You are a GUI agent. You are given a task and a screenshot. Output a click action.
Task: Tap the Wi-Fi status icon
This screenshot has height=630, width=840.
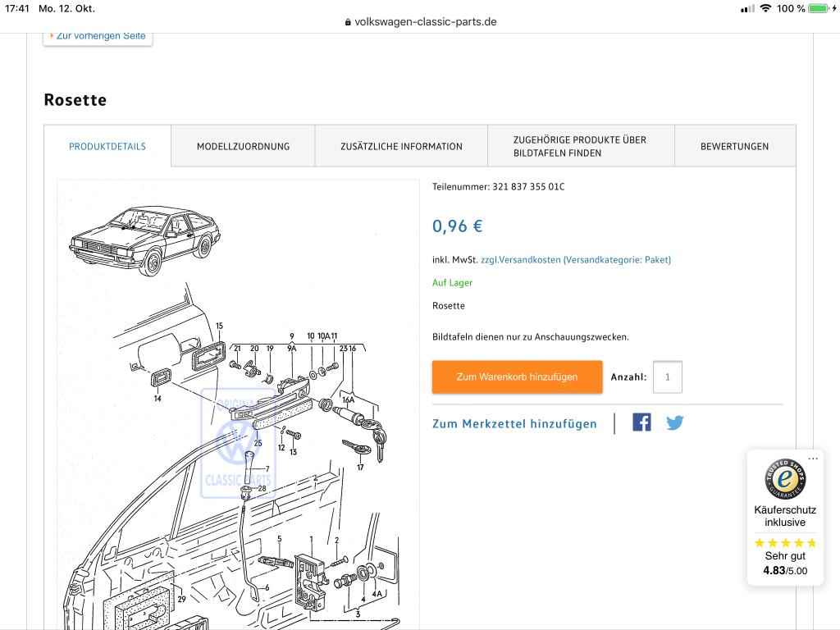(x=765, y=8)
